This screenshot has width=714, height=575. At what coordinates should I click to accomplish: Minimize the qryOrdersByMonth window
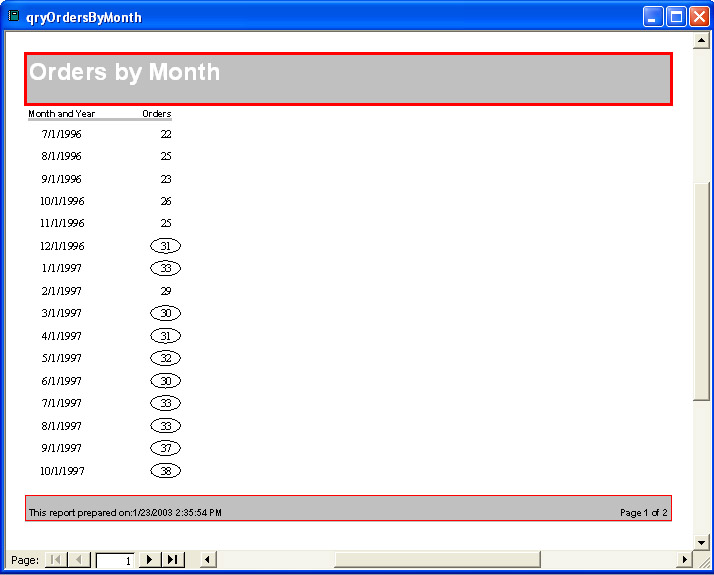653,17
